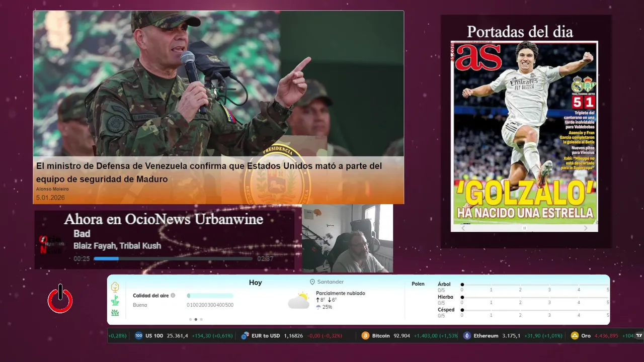Click the webcam video feed

coord(347,238)
